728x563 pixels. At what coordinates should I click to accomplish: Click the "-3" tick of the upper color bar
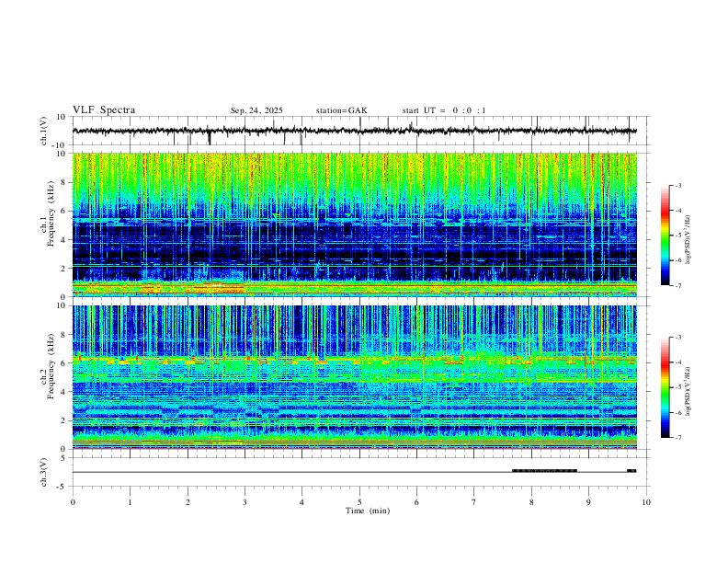point(677,185)
